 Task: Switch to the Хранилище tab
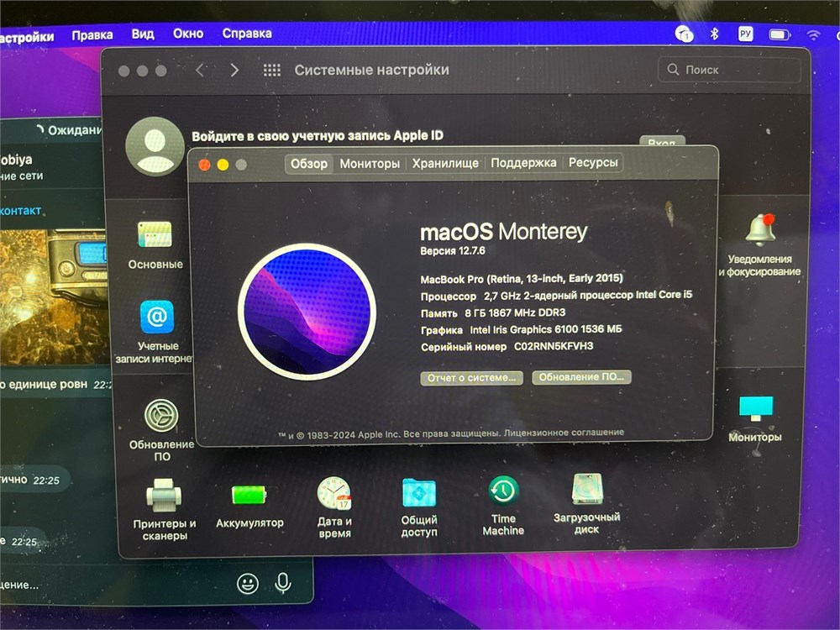(445, 163)
